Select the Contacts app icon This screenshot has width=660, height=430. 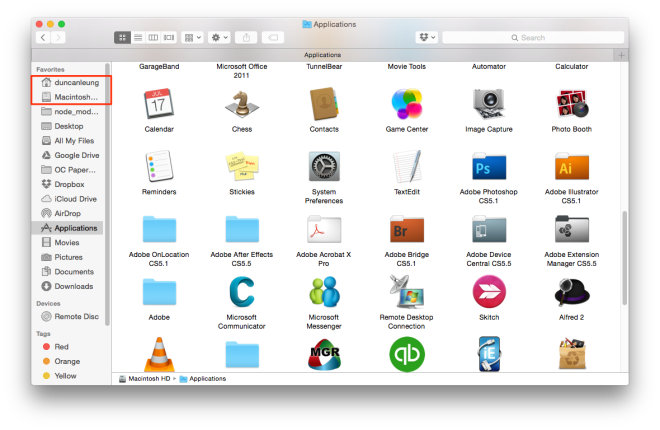pyautogui.click(x=324, y=104)
